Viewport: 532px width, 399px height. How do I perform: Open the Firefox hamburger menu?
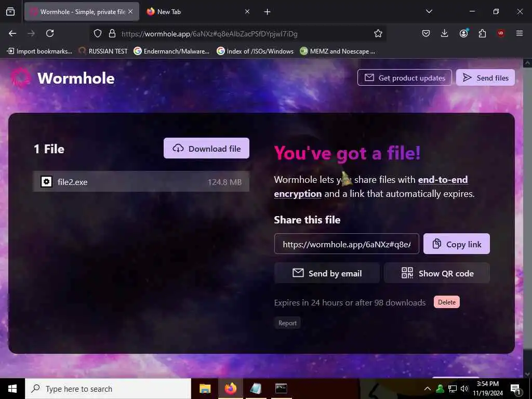pos(520,33)
